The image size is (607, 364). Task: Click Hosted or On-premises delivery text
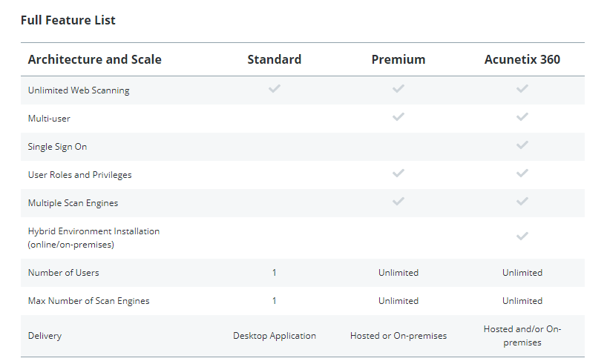398,336
